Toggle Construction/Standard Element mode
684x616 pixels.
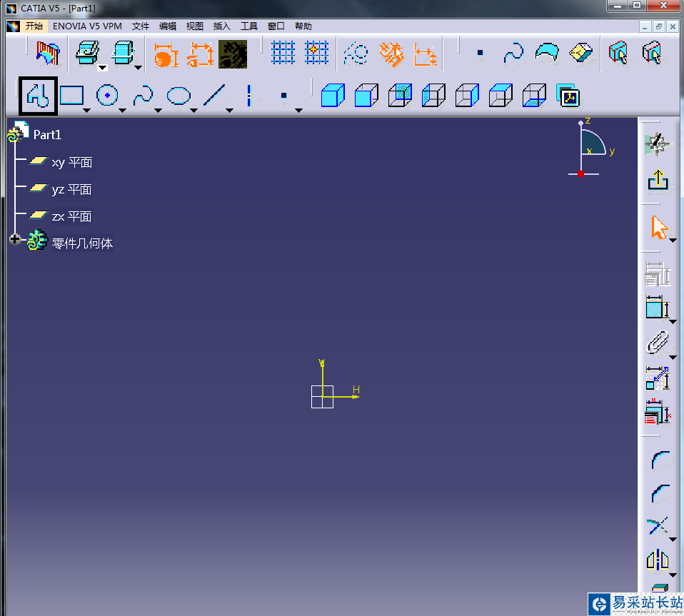pos(356,54)
